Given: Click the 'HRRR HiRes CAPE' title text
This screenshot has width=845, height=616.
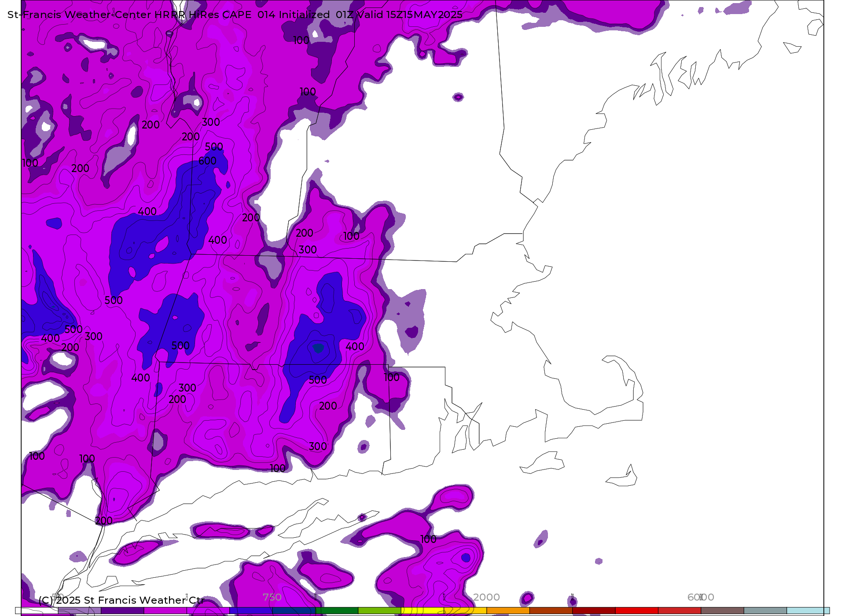Looking at the screenshot, I should [203, 15].
